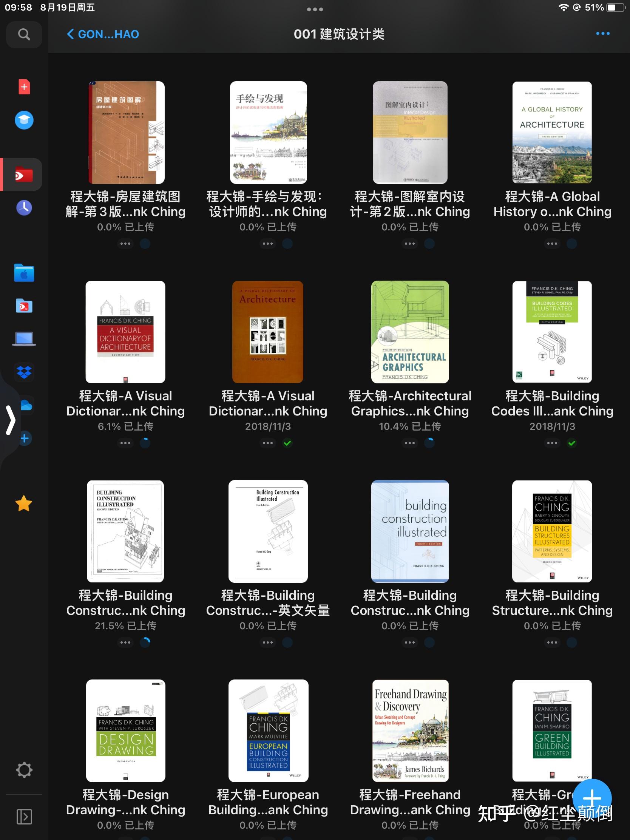Open more options for 图解室内设计 book

pyautogui.click(x=410, y=243)
